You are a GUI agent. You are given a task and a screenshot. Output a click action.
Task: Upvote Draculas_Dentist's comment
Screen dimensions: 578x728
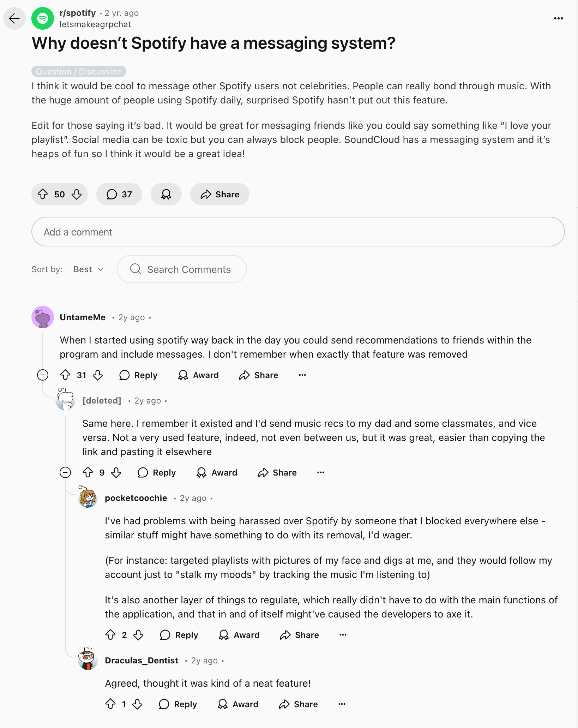[x=110, y=704]
